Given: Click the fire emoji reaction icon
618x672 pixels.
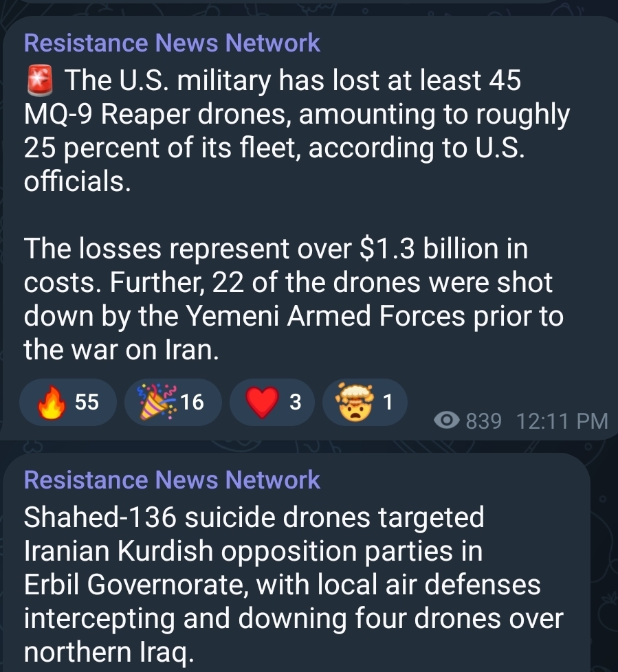Looking at the screenshot, I should (51, 402).
